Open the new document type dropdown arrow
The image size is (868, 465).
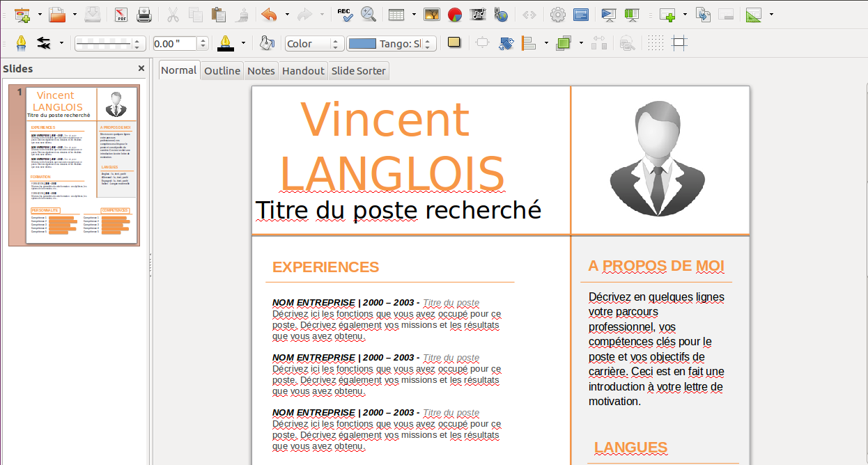[x=40, y=15]
